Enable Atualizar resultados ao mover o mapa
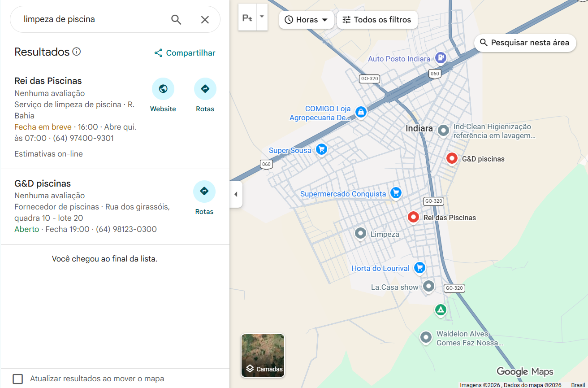Screen dimensions: 588x388 point(18,379)
